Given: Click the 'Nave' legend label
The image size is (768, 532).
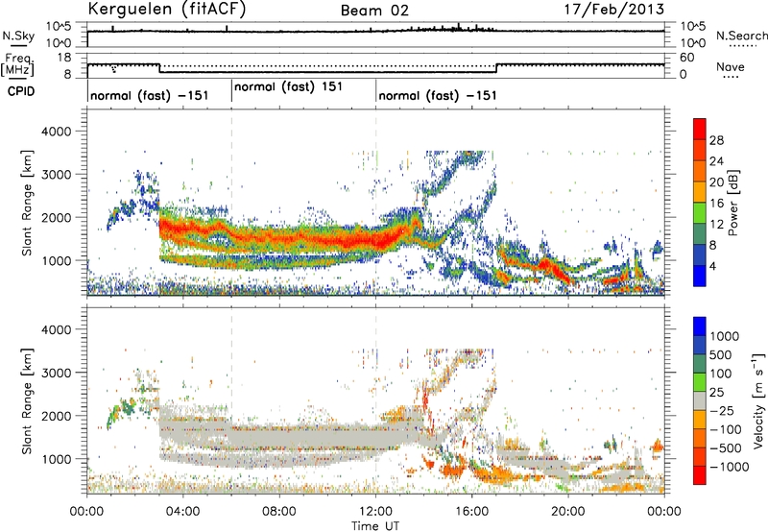Looking at the screenshot, I should [x=731, y=67].
